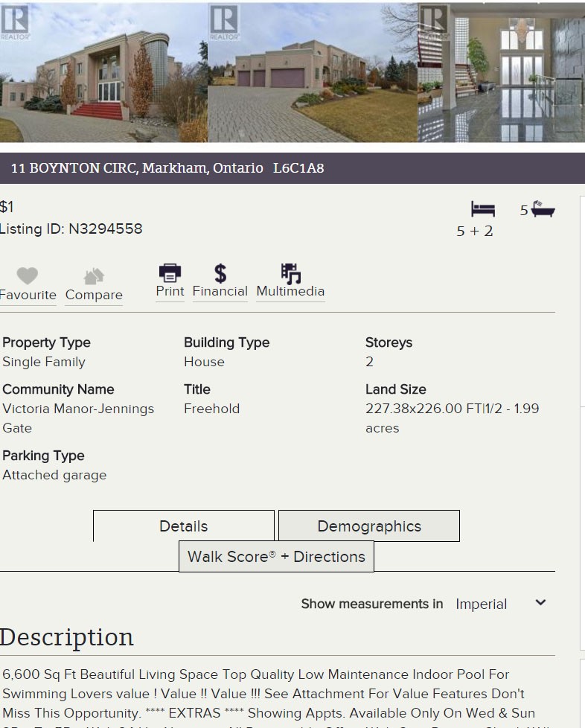Click the bedroom bed icon
585x728 pixels.
(x=483, y=209)
